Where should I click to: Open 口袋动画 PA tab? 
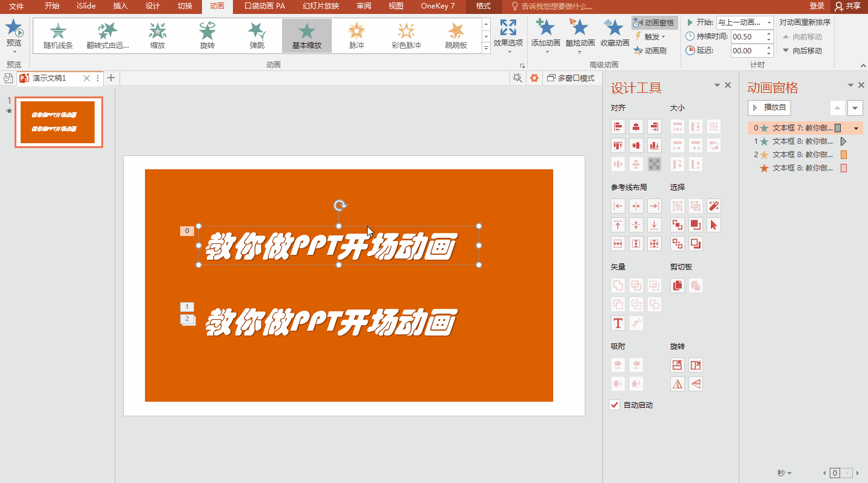click(x=264, y=6)
